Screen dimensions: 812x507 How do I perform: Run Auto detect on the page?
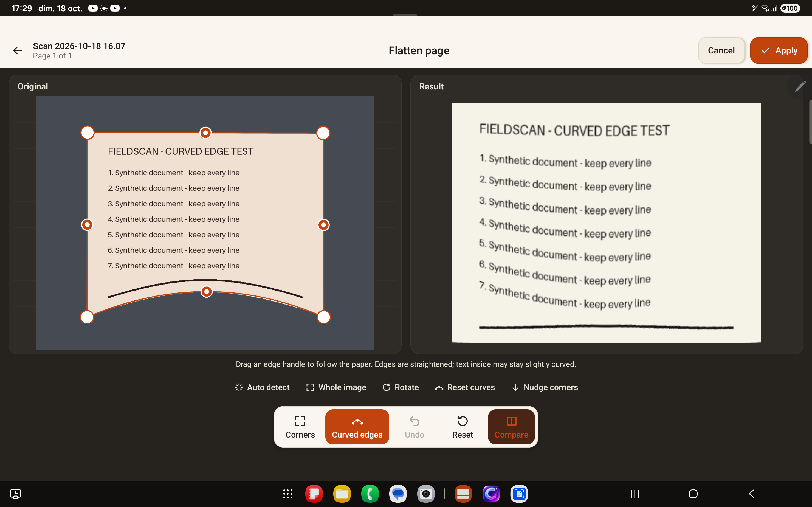pyautogui.click(x=262, y=387)
